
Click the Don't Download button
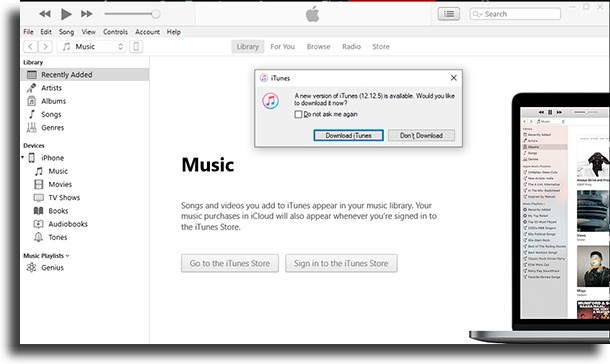click(x=421, y=135)
